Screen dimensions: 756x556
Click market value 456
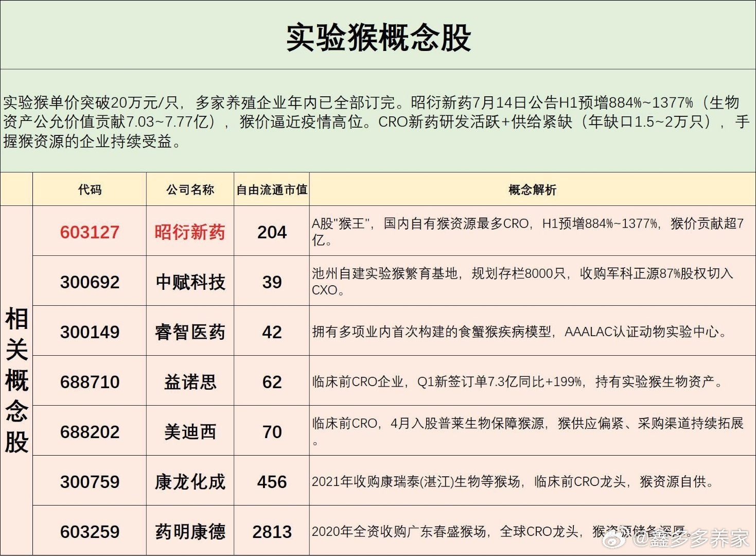pyautogui.click(x=272, y=482)
